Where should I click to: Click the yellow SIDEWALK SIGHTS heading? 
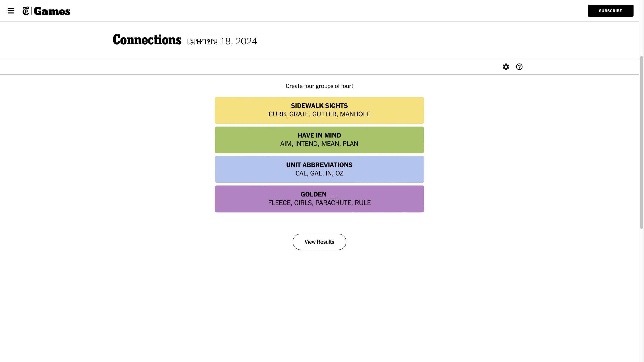pyautogui.click(x=319, y=106)
